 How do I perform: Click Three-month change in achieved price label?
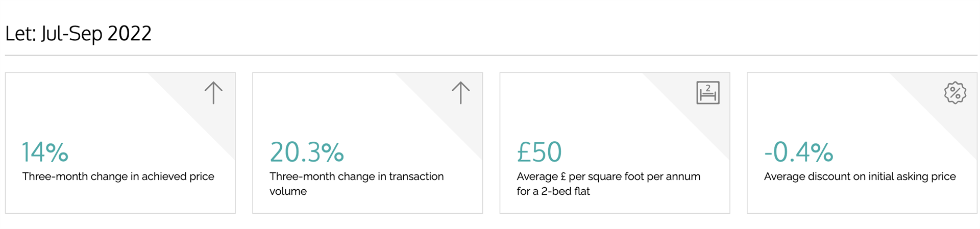(118, 176)
